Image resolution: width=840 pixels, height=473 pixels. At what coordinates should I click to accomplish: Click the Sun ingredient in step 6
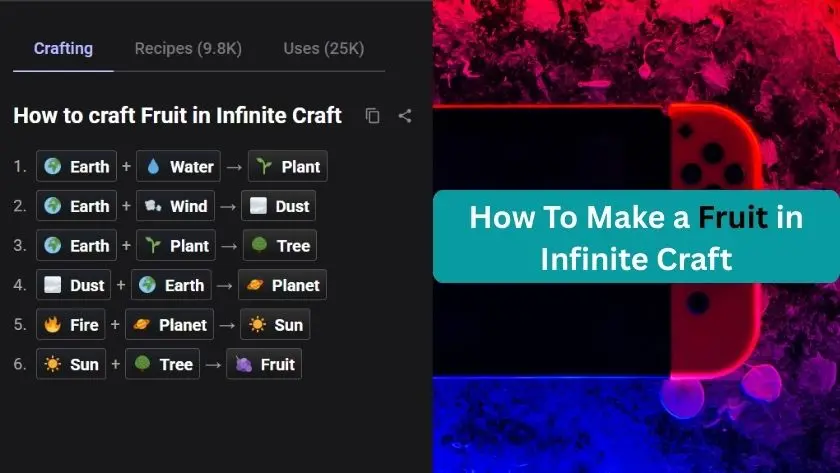point(71,364)
